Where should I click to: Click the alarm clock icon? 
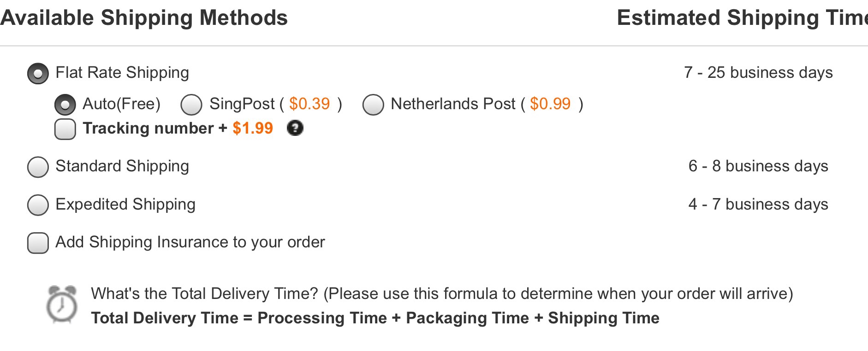(x=62, y=304)
